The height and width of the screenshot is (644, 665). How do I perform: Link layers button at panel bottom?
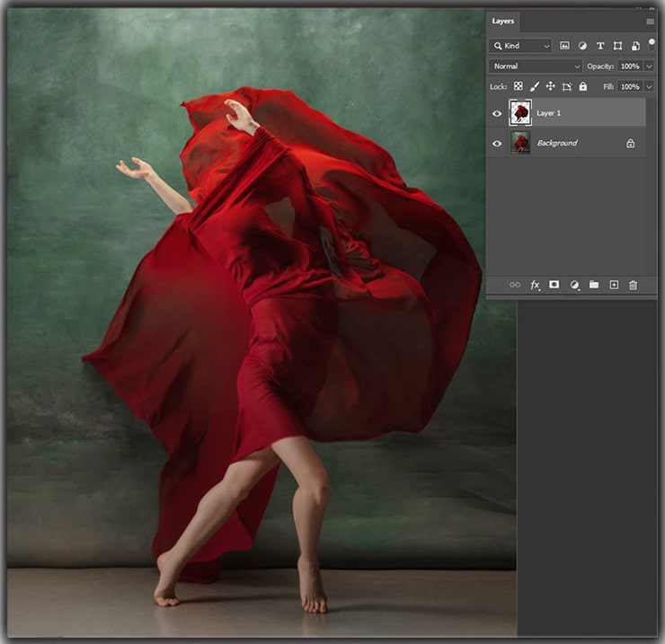tap(514, 285)
